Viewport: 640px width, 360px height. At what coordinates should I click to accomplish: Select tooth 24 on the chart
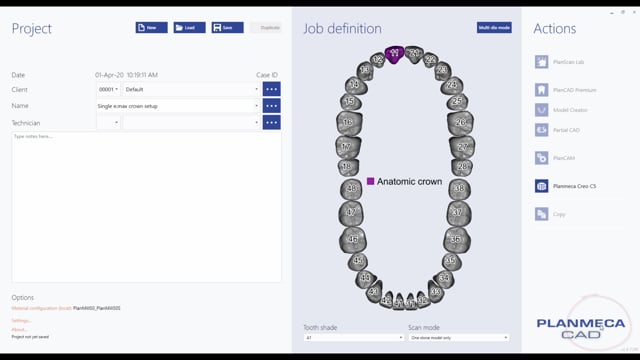pos(451,85)
